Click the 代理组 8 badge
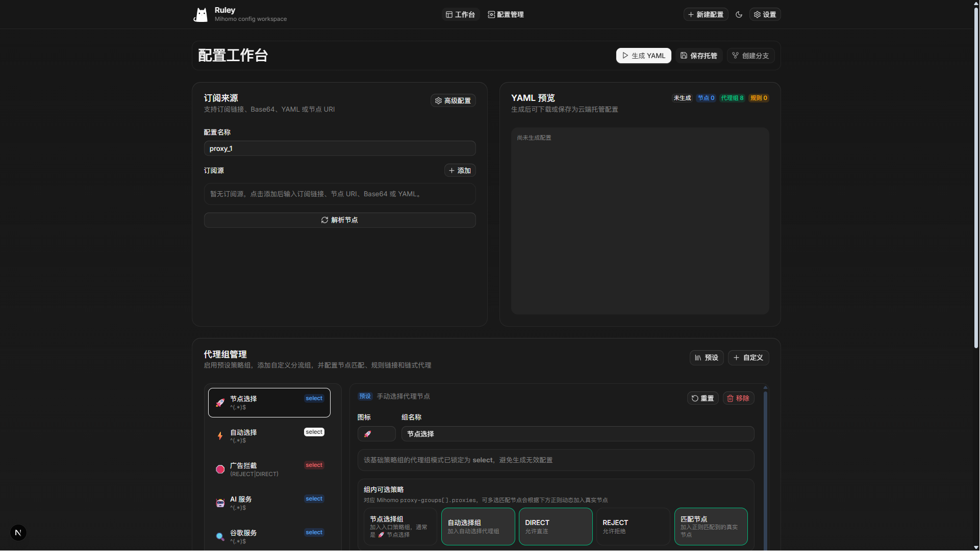This screenshot has height=551, width=980. (732, 98)
